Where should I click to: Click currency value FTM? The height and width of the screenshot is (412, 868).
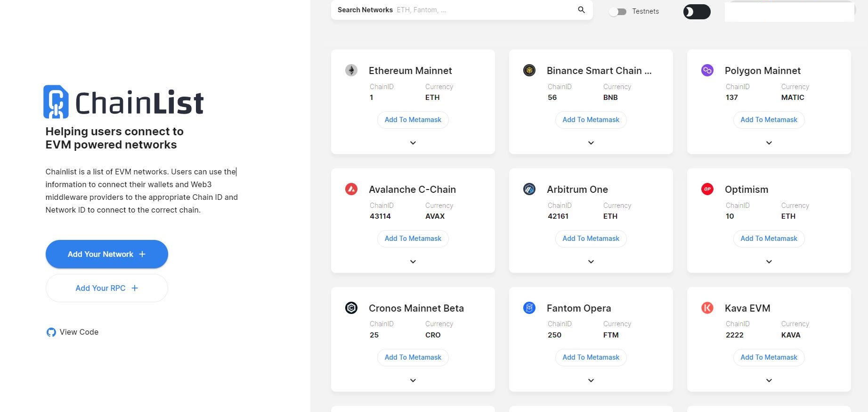click(x=611, y=335)
